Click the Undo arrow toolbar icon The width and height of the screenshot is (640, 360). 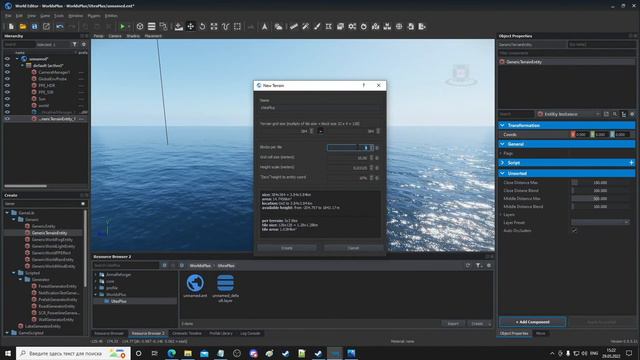click(x=60, y=27)
